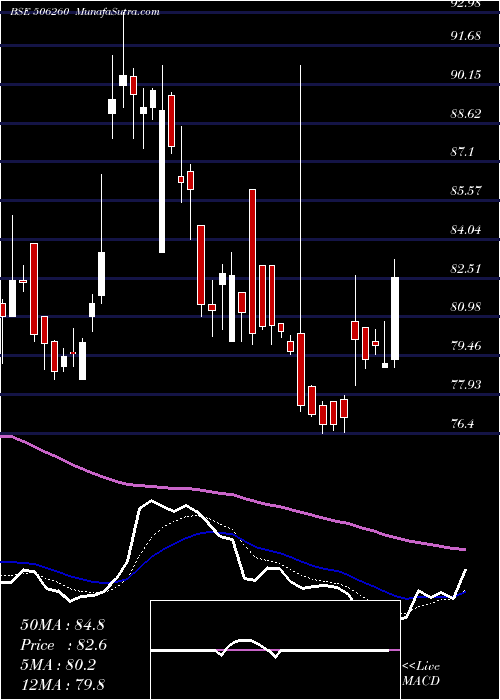Click the 85.57 price axis label
Screen dimensions: 500x700
[x=466, y=191]
